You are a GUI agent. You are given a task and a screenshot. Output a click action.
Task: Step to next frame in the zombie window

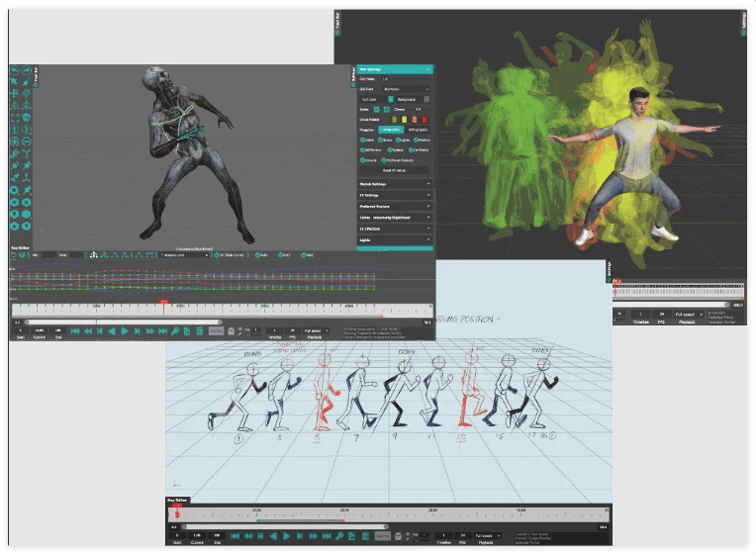coord(138,330)
